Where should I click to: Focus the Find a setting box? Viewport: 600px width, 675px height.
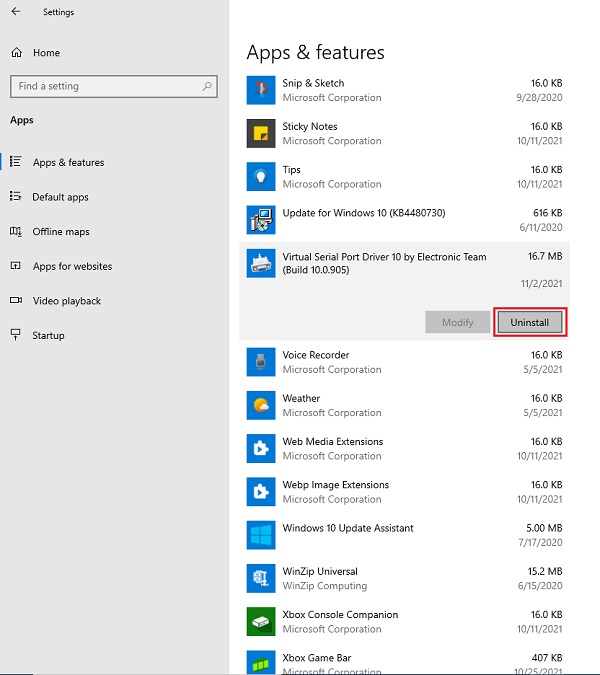coord(114,86)
